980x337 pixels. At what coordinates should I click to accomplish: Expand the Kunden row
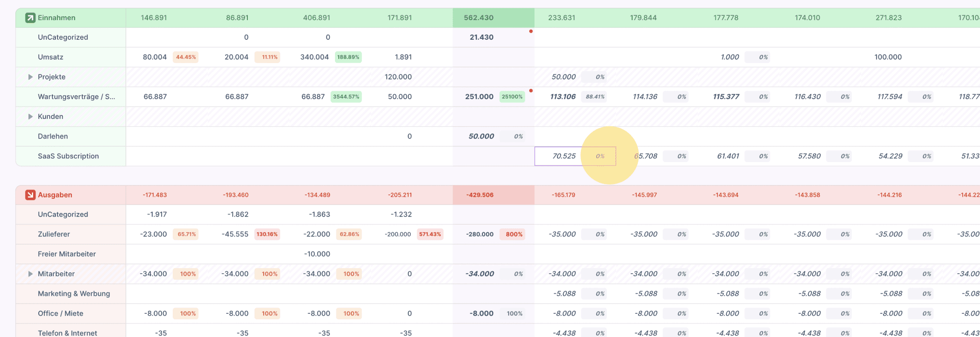tap(30, 117)
